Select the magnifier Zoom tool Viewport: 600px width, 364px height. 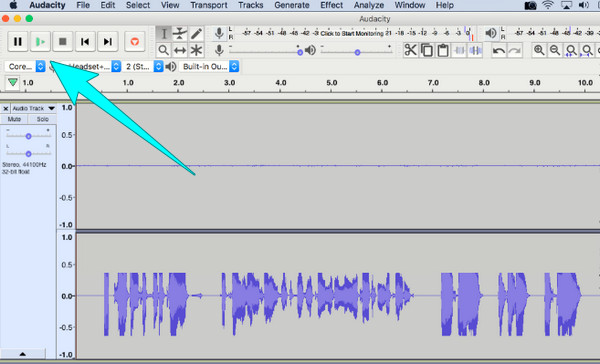(x=164, y=50)
